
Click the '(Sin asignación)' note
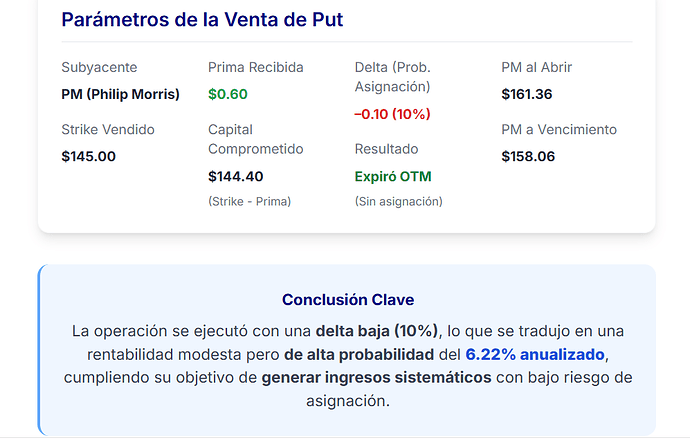(398, 201)
